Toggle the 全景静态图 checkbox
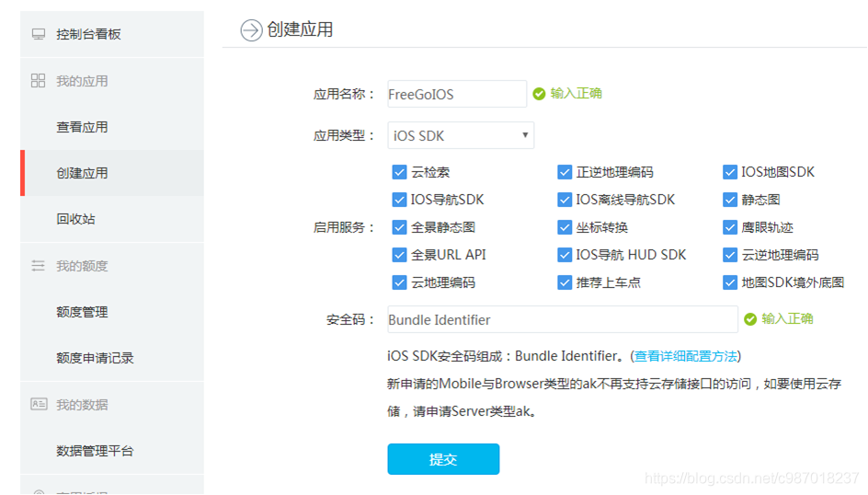This screenshot has height=495, width=868. (x=399, y=227)
